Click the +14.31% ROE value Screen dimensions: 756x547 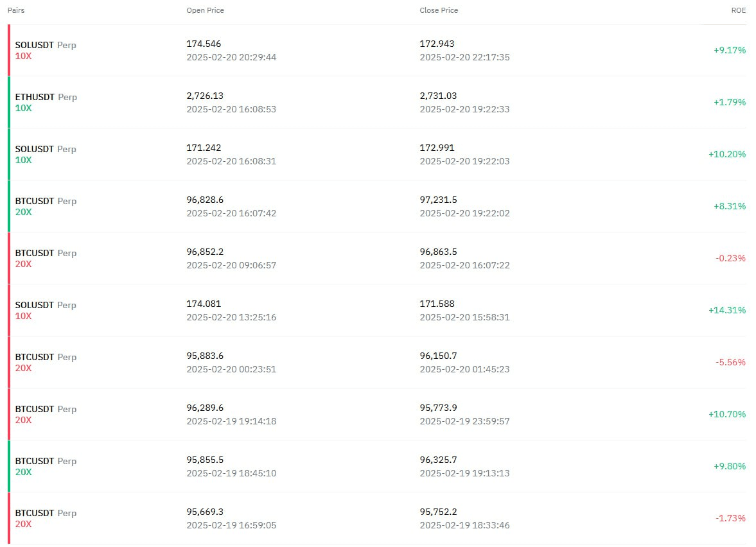[x=726, y=310]
